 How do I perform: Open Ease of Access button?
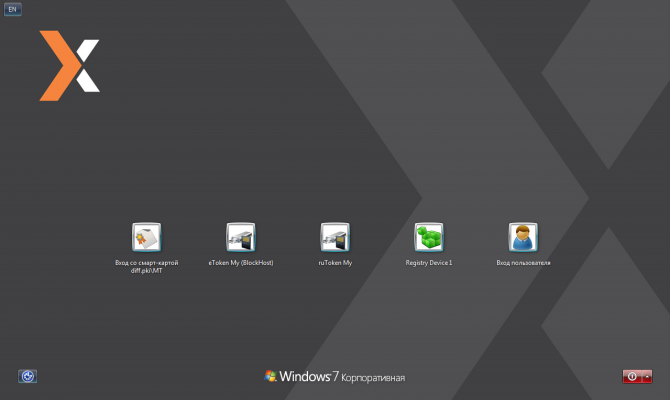click(x=28, y=376)
